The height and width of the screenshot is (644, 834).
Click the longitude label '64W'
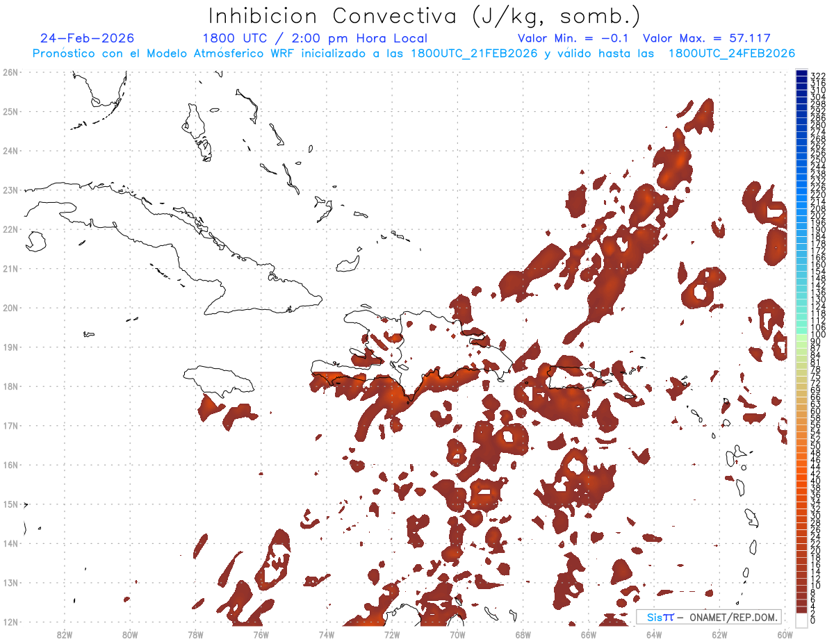[654, 634]
